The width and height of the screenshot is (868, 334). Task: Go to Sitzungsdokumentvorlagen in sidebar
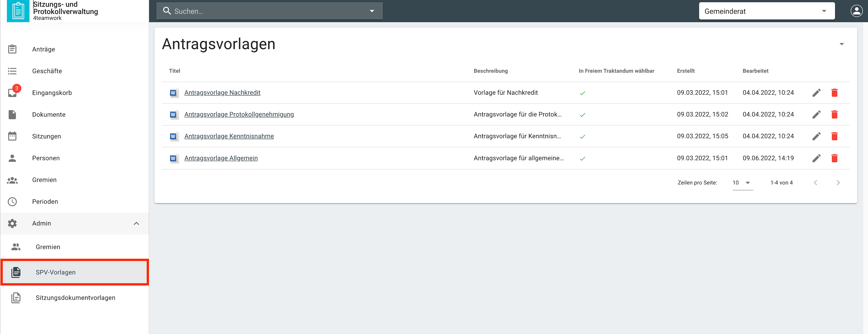pyautogui.click(x=75, y=298)
